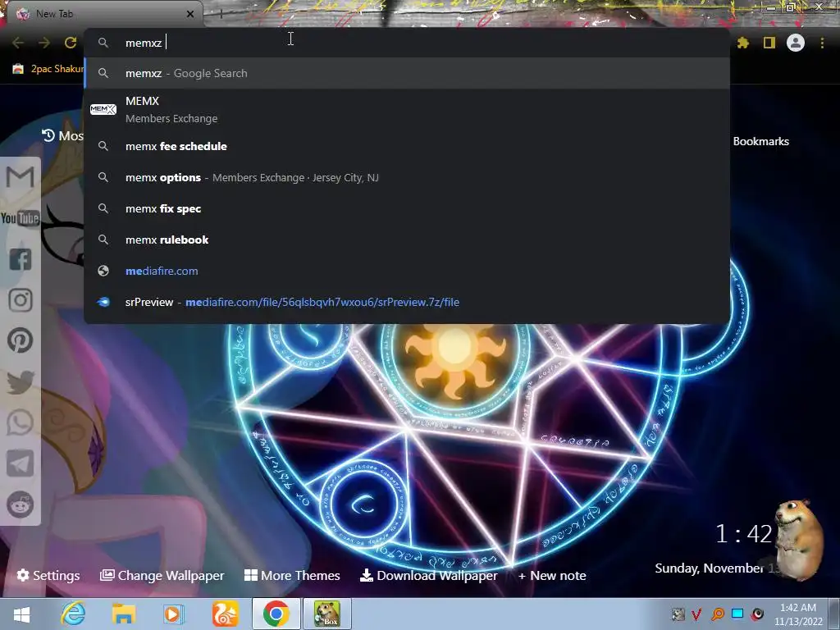This screenshot has height=630, width=840.
Task: Open the media player taskbar icon
Action: pyautogui.click(x=173, y=614)
